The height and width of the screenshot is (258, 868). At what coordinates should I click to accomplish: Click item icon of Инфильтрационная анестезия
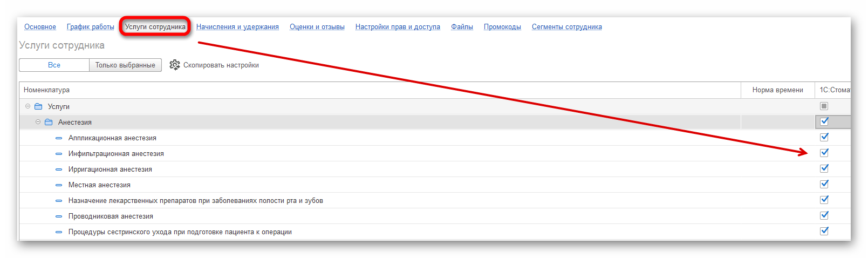pos(59,154)
